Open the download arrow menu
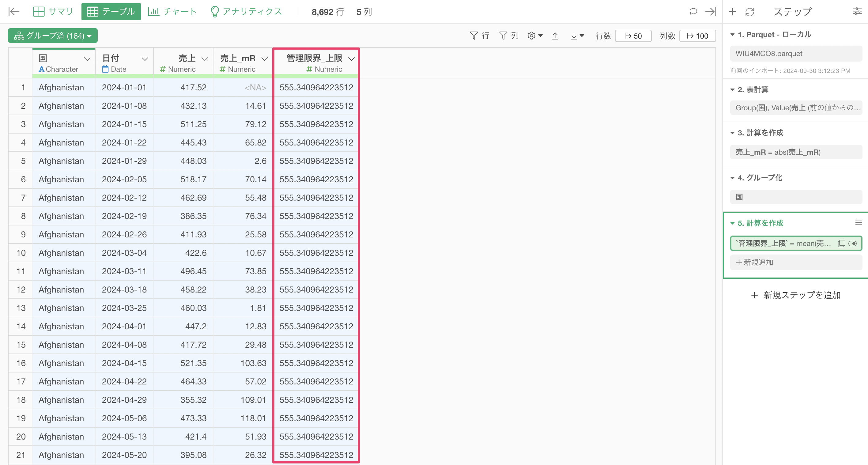The image size is (868, 465). (577, 36)
